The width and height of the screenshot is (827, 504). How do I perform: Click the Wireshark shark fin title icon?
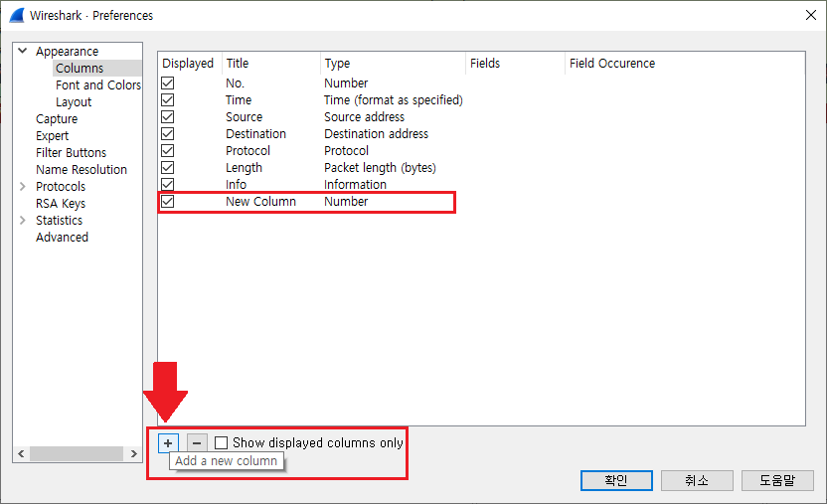point(17,15)
